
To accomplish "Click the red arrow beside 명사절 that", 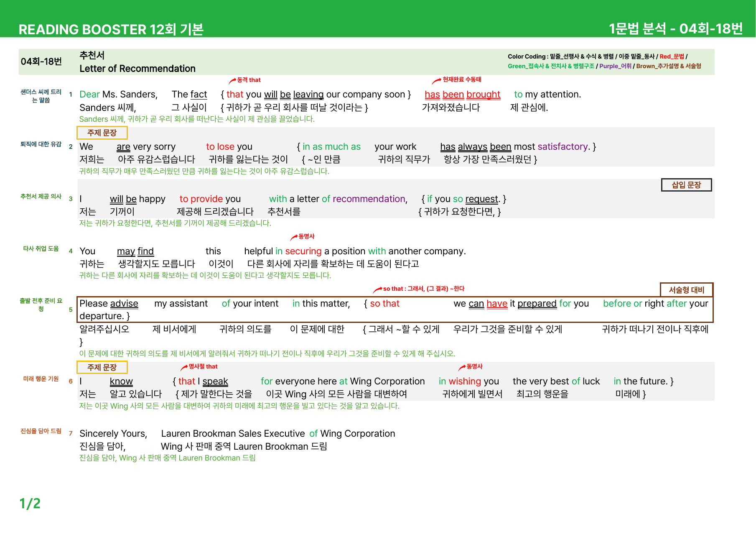I will [184, 367].
